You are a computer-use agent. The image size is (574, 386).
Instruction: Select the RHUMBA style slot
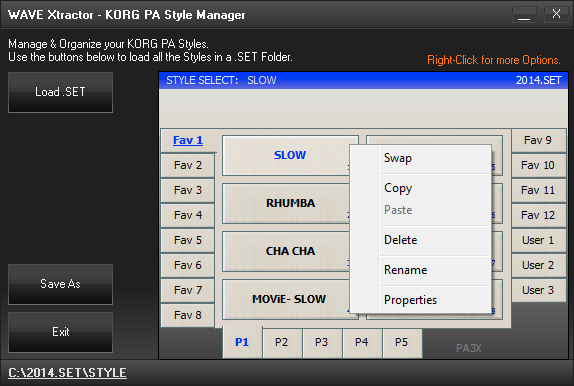(x=286, y=203)
